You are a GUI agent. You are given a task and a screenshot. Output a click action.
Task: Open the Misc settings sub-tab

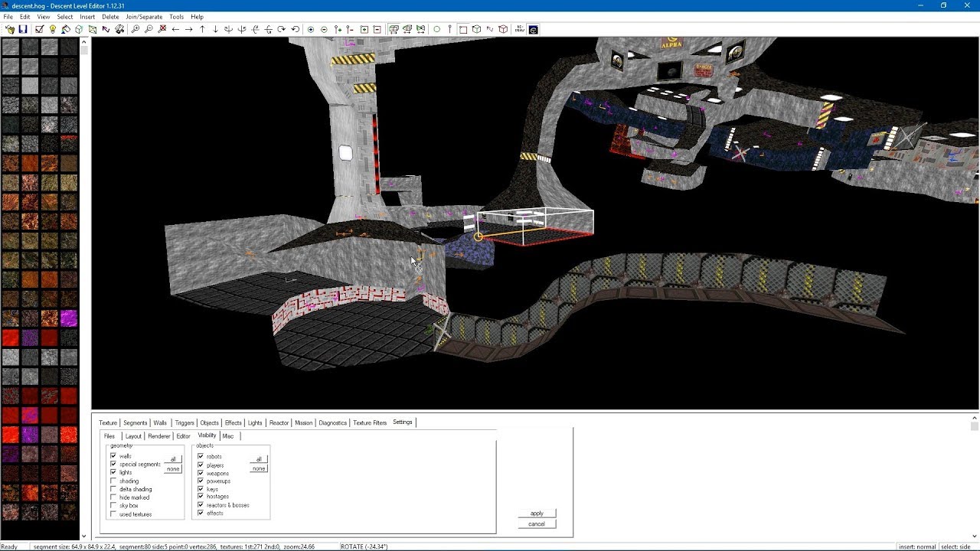click(x=228, y=436)
